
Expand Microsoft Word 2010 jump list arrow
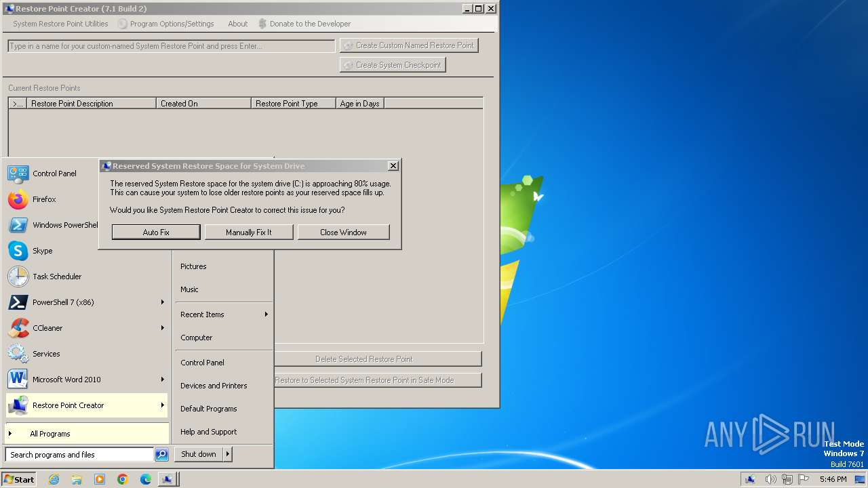coord(162,380)
